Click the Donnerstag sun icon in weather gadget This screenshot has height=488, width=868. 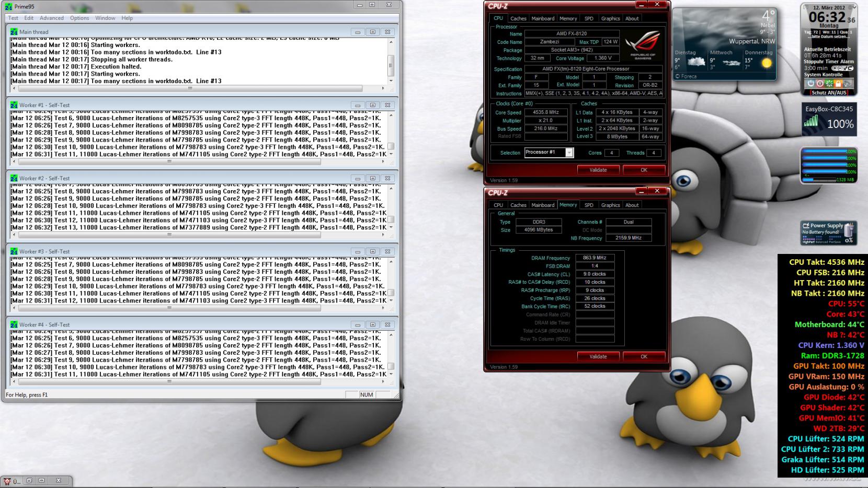(766, 63)
